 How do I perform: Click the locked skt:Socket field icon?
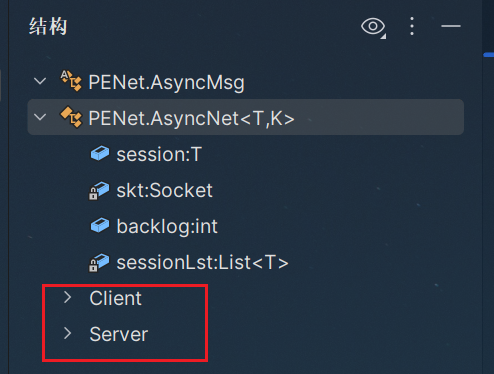[99, 191]
